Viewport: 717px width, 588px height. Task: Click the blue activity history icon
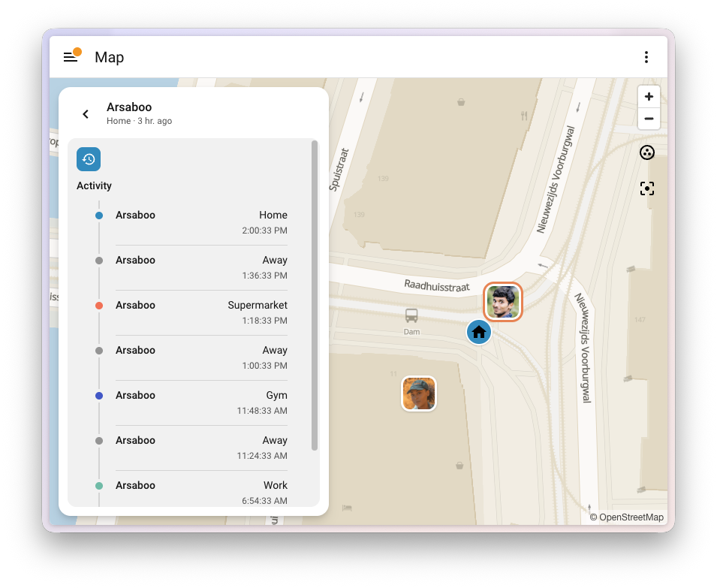(x=89, y=159)
